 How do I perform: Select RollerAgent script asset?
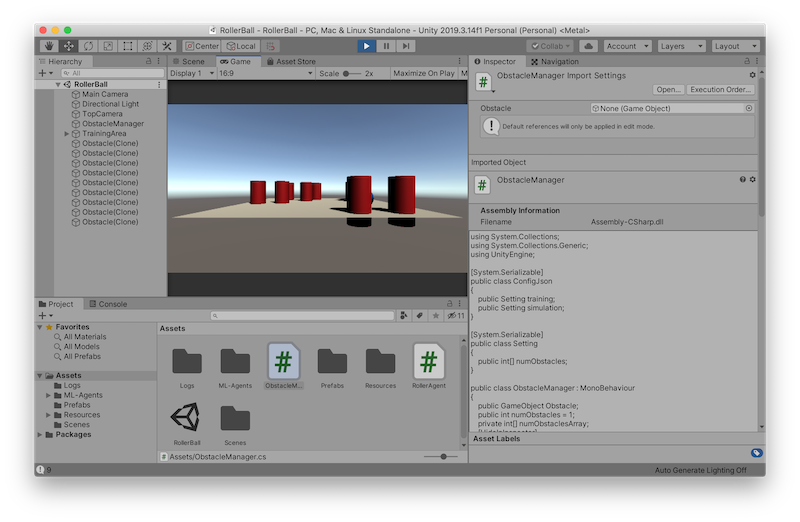[429, 366]
